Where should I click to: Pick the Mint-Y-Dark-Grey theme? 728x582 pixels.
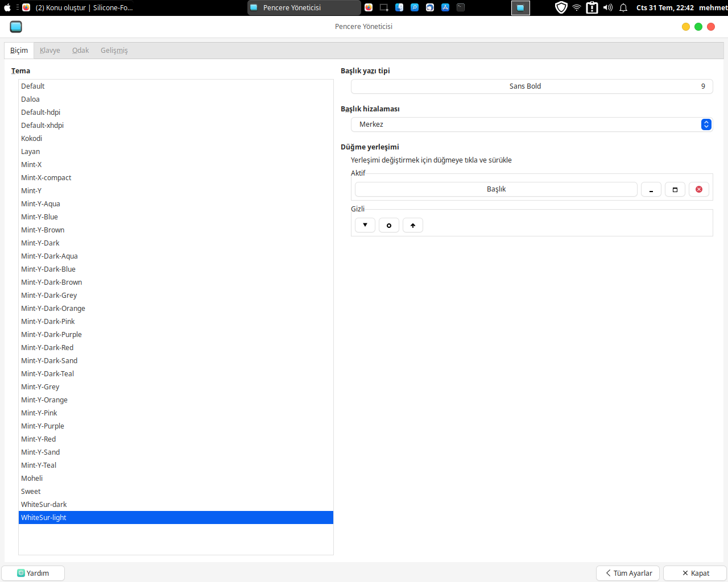176,296
